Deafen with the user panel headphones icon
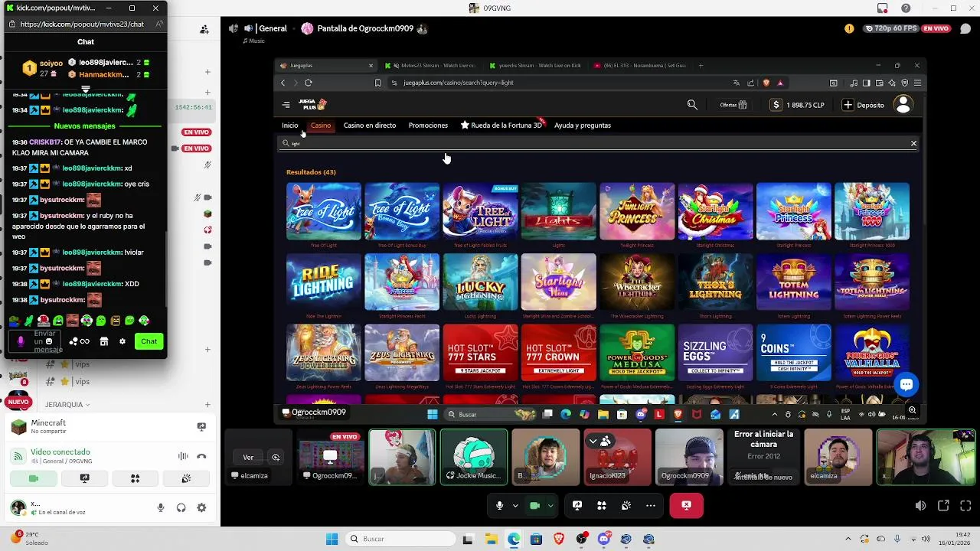The height and width of the screenshot is (551, 980). click(x=181, y=507)
